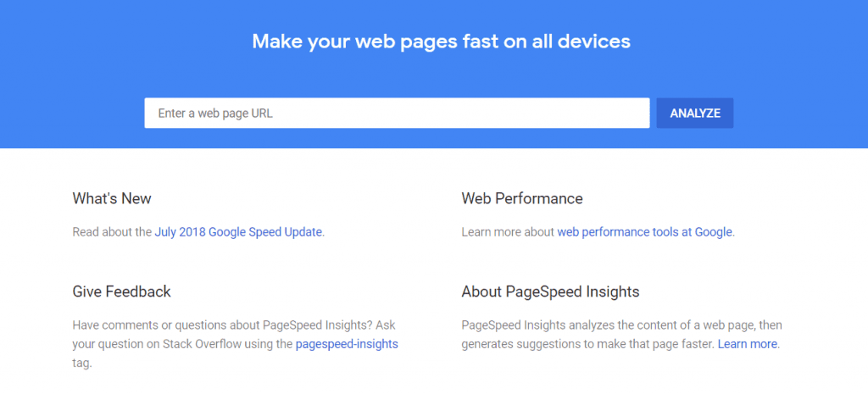The height and width of the screenshot is (394, 868).
Task: Click the What's New heading
Action: (112, 199)
